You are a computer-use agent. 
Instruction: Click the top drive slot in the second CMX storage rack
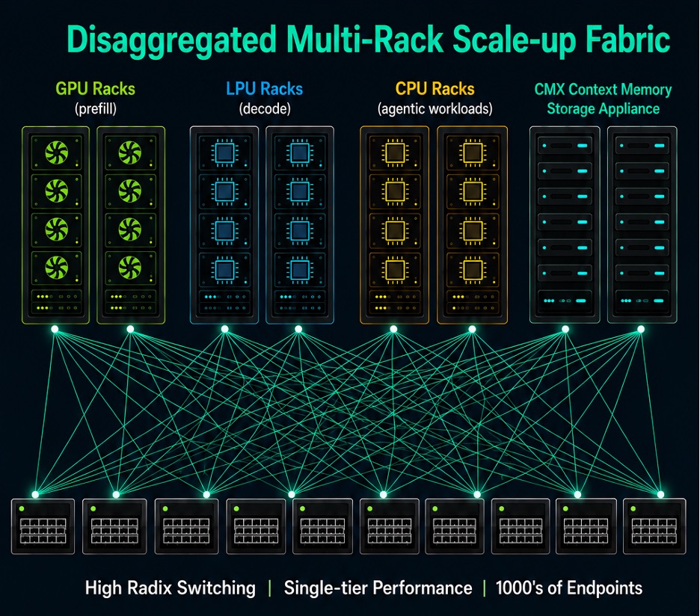(x=642, y=146)
